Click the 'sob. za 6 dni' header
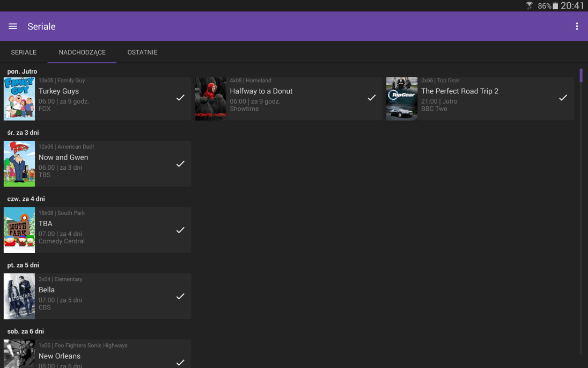 tap(26, 331)
